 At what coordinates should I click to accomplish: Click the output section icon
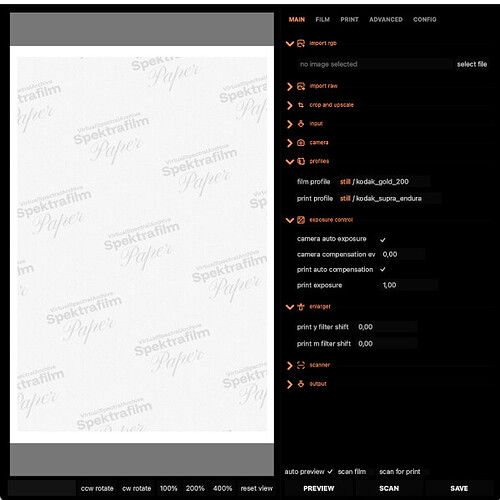(301, 384)
